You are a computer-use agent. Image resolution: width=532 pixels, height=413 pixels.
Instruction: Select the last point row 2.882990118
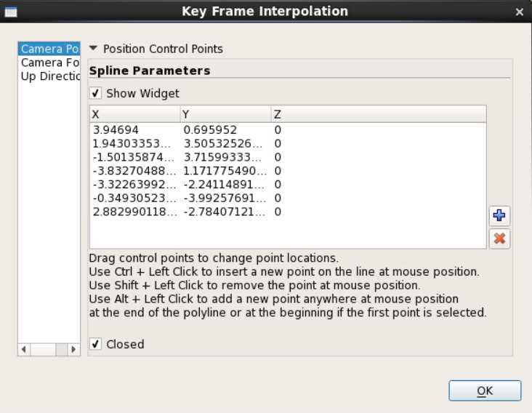[288, 212]
